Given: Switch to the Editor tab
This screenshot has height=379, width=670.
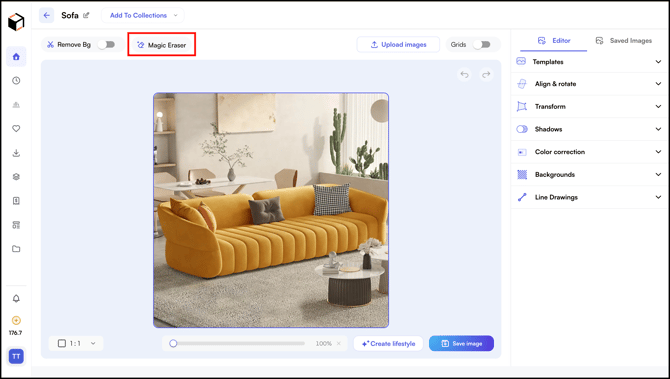Looking at the screenshot, I should (x=554, y=41).
